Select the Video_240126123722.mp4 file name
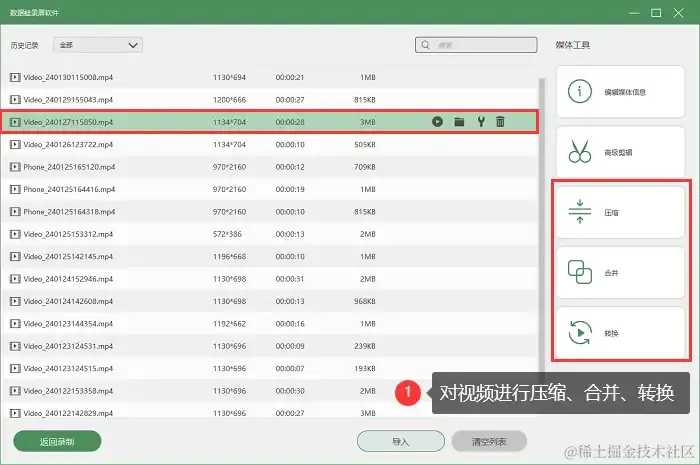Screen dimensions: 700x465 (68, 145)
